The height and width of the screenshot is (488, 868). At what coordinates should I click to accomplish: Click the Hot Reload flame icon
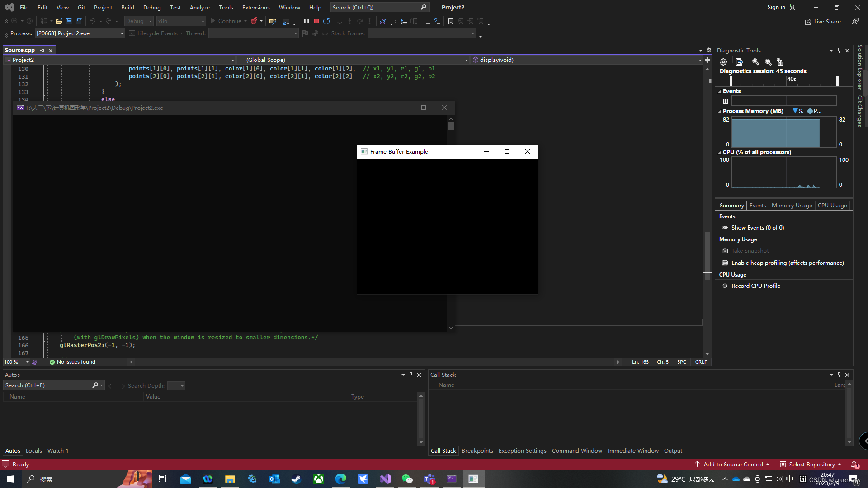click(254, 21)
